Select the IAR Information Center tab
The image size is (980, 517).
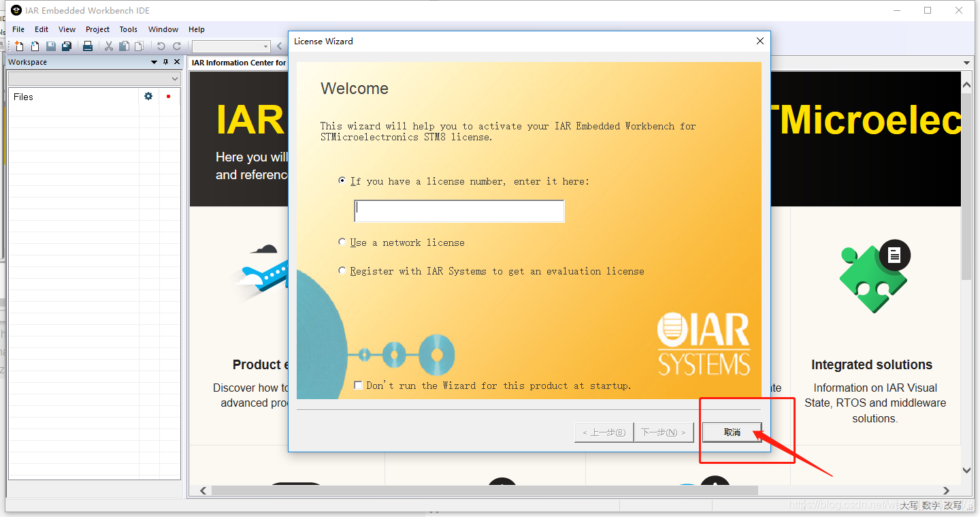click(x=239, y=63)
